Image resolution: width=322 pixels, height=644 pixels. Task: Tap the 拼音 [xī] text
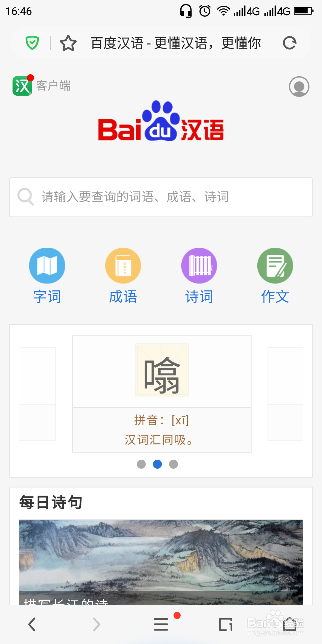point(162,420)
